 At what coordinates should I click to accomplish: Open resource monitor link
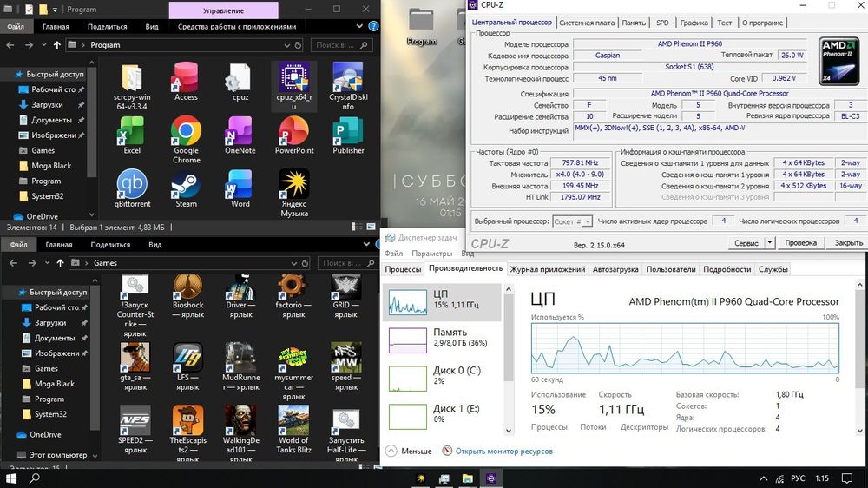coord(503,451)
